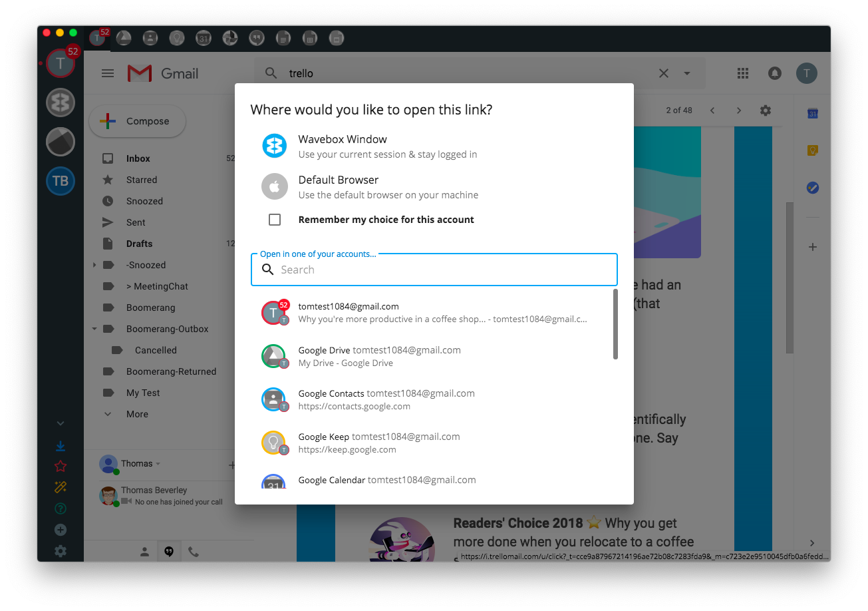The image size is (868, 611).
Task: Show Hangouts phone calls tab
Action: tap(194, 551)
